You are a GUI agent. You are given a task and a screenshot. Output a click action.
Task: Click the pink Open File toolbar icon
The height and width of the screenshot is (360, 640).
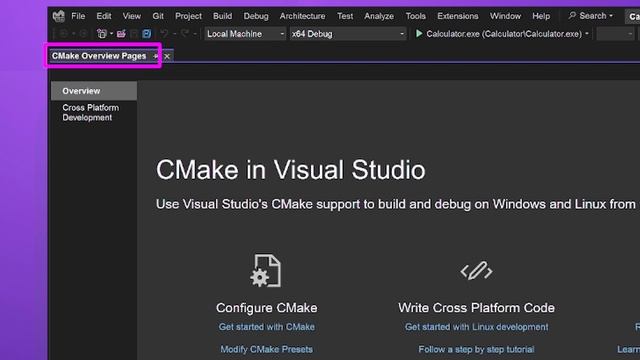121,34
